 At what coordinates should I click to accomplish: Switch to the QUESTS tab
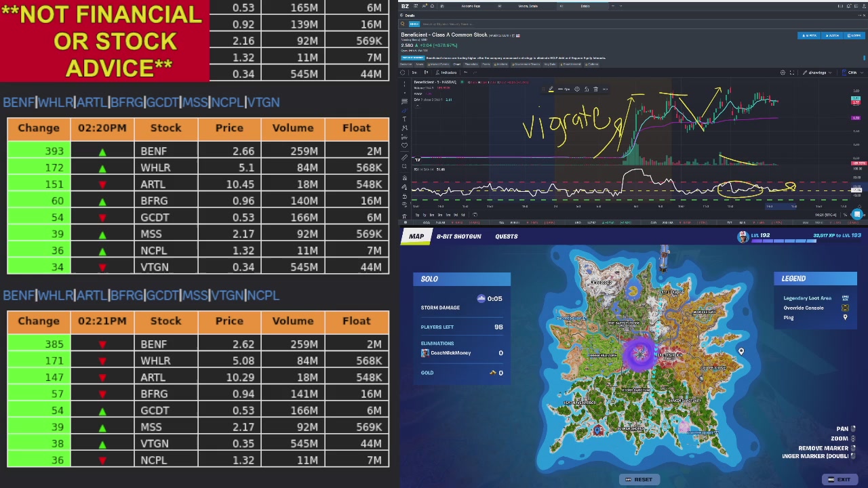point(507,237)
